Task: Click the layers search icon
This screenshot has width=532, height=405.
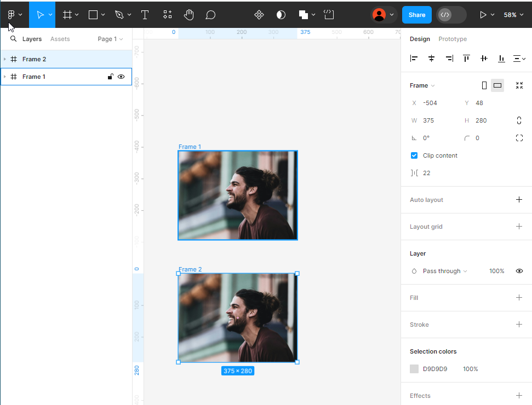Action: pyautogui.click(x=13, y=39)
